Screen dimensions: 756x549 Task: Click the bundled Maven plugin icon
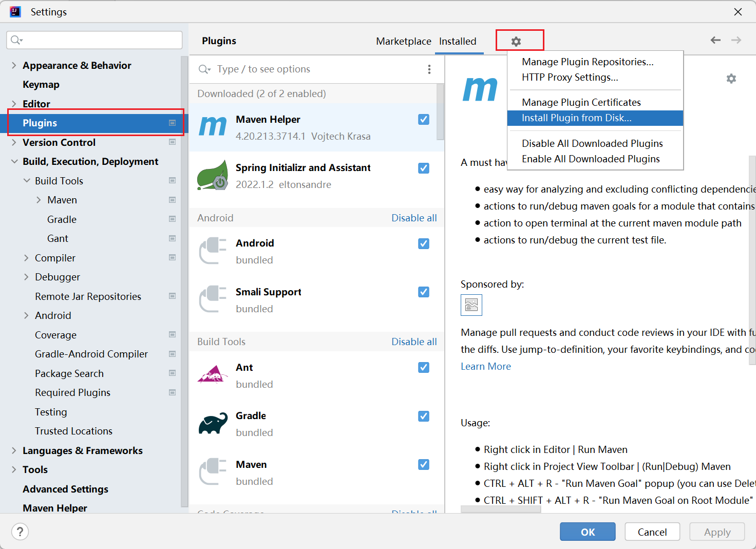[213, 471]
